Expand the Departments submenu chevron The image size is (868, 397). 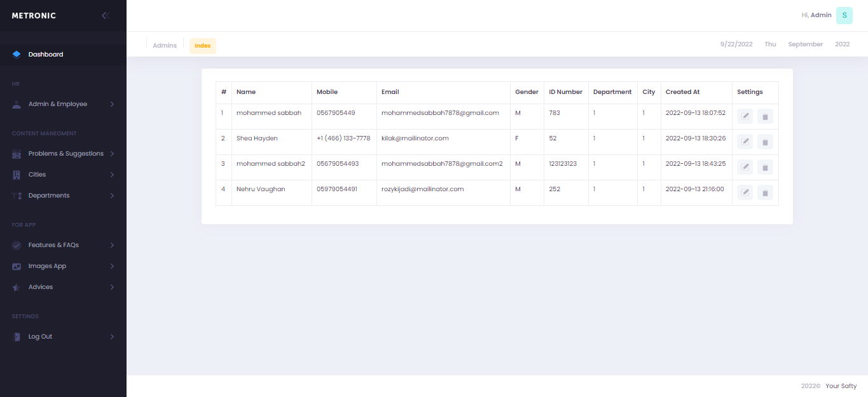[x=112, y=196]
